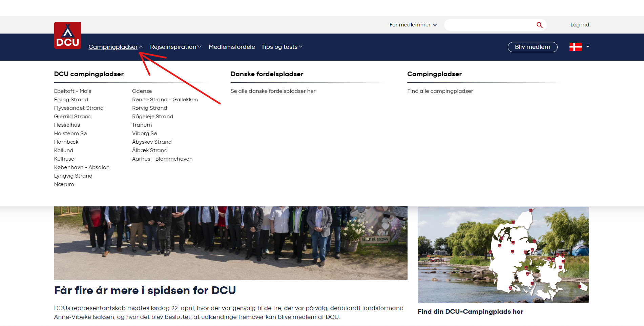Select Ebeltoft - Mols campsite

(x=72, y=91)
